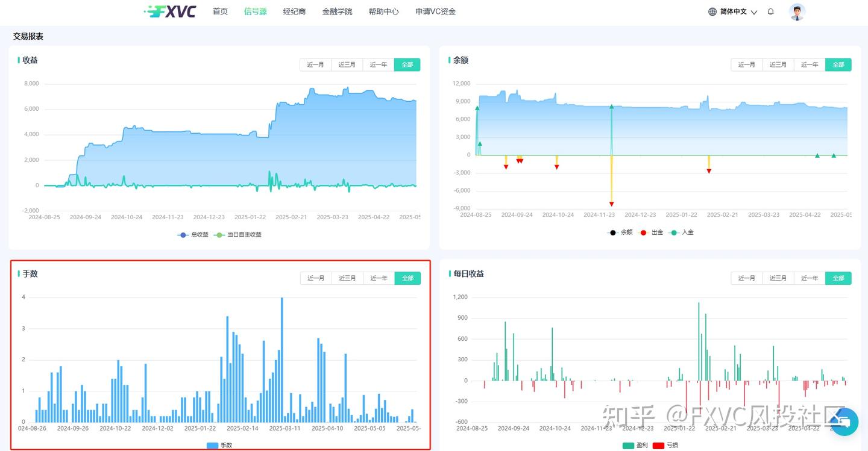868x451 pixels.
Task: Toggle 当日自主收益 legend series
Action: [x=238, y=235]
